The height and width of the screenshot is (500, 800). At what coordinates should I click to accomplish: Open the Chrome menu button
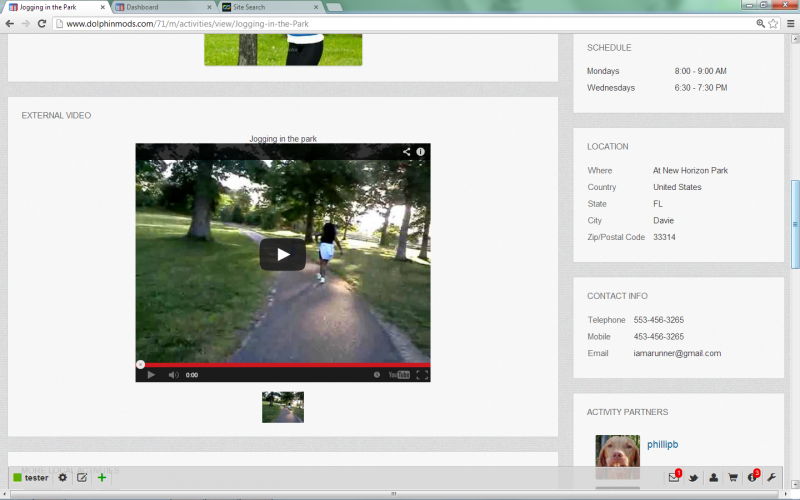tap(790, 23)
